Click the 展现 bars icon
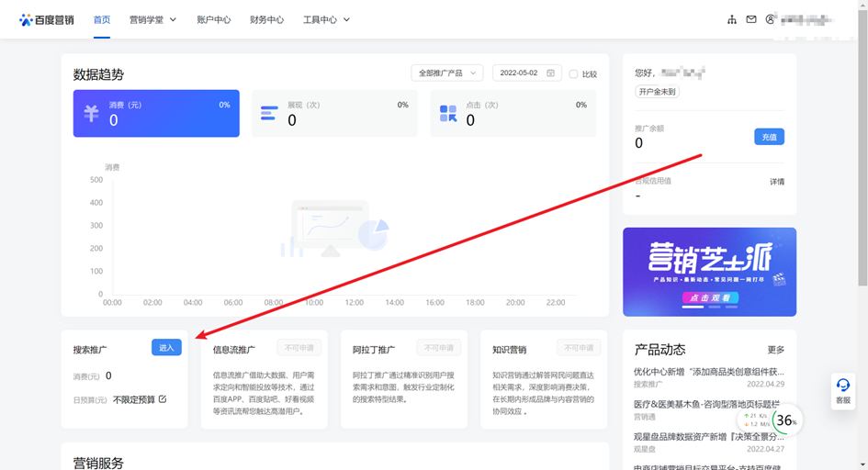The width and height of the screenshot is (868, 470). (269, 113)
